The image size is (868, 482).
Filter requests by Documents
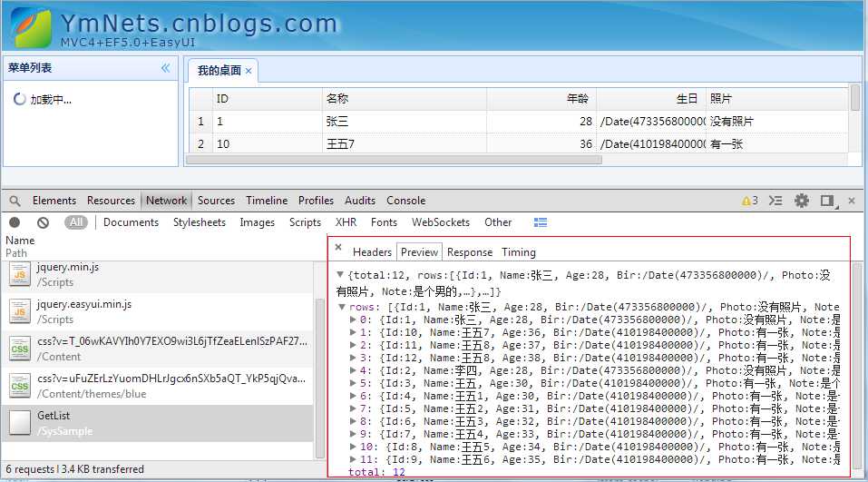(131, 222)
